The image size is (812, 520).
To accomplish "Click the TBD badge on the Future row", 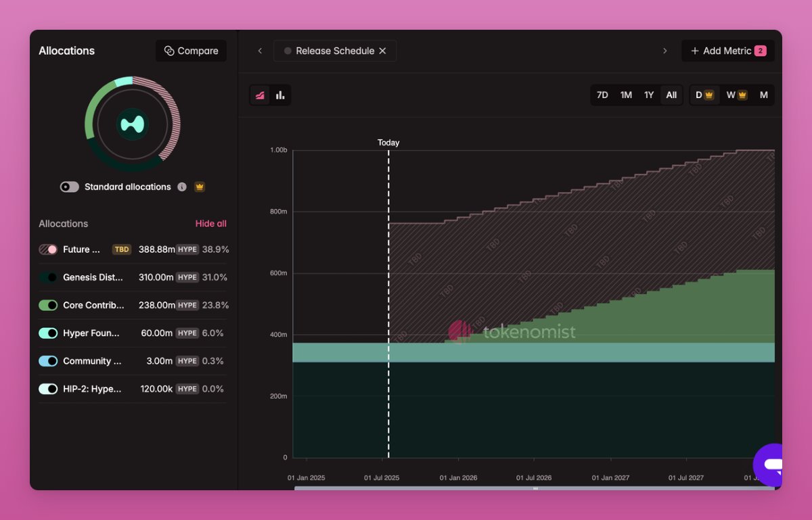I will tap(121, 250).
